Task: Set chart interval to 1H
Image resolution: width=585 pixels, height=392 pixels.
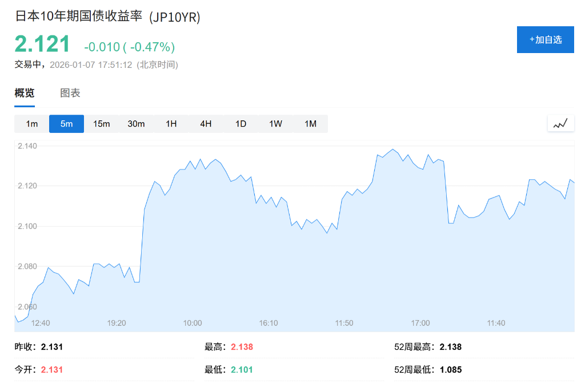Action: [171, 124]
